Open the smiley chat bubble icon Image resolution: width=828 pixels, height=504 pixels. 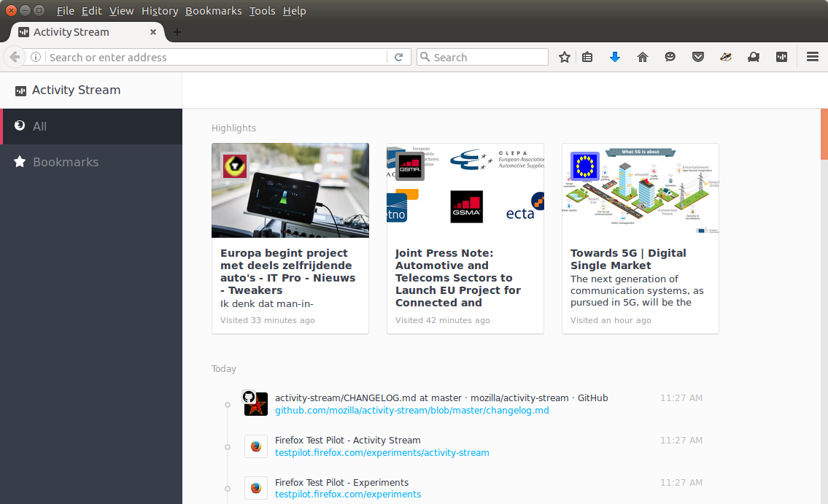(670, 57)
